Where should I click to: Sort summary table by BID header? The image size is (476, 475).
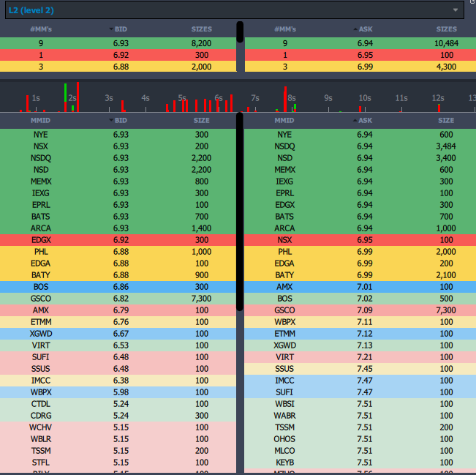120,29
